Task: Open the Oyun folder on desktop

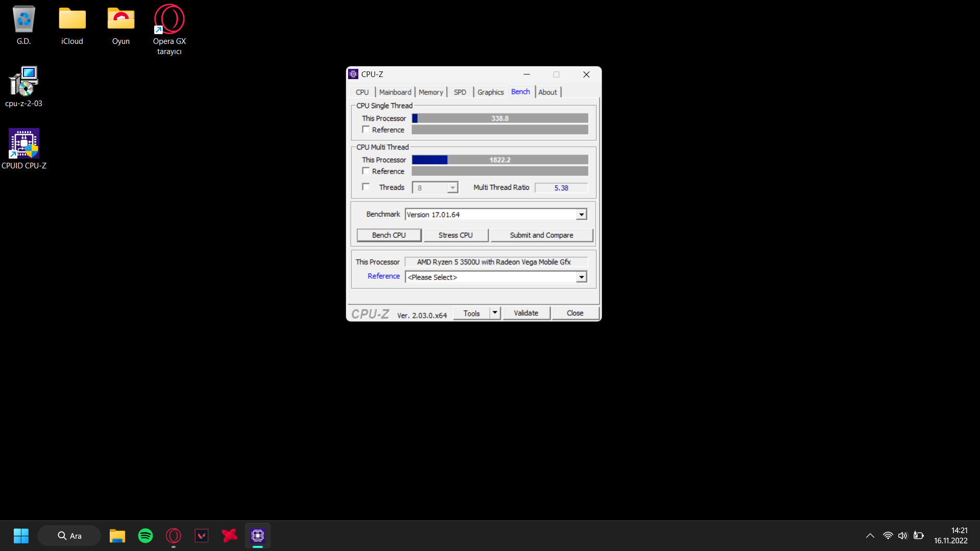Action: [120, 19]
